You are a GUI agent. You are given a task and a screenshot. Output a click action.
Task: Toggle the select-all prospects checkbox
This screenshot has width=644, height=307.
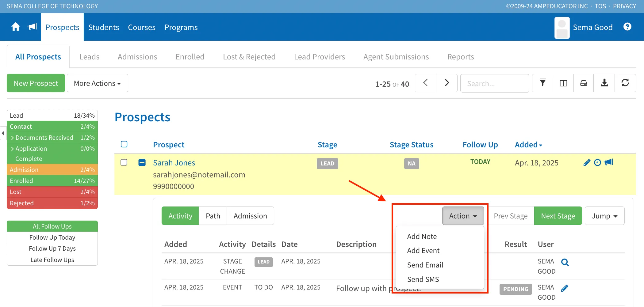124,144
